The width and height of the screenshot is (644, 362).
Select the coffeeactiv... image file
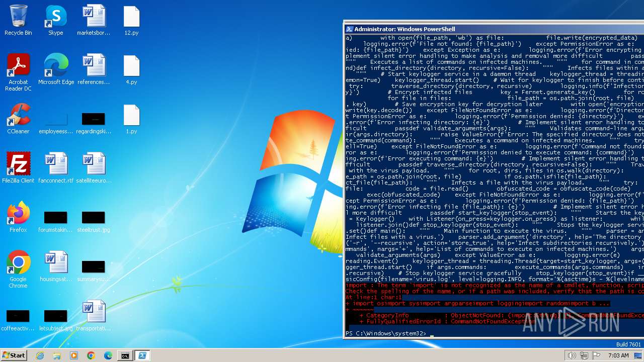tap(18, 320)
